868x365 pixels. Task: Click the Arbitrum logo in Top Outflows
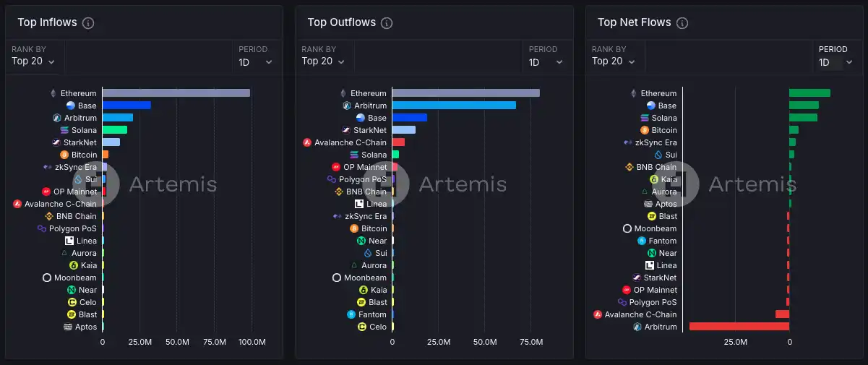pyautogui.click(x=347, y=106)
